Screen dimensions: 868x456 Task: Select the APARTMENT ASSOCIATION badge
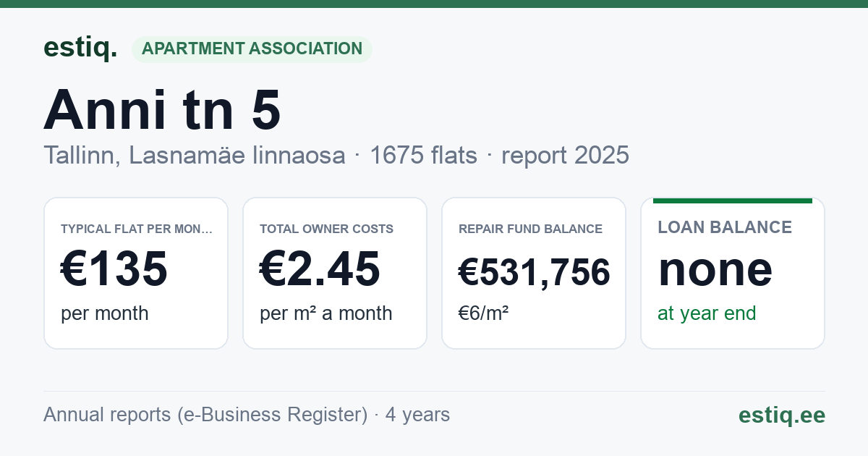click(252, 49)
